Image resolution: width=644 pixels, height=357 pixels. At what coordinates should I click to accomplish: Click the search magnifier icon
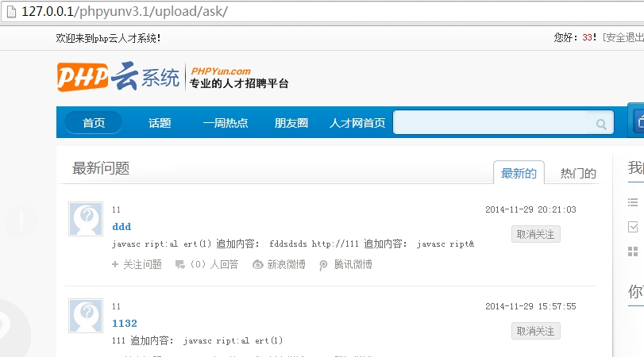pos(601,124)
